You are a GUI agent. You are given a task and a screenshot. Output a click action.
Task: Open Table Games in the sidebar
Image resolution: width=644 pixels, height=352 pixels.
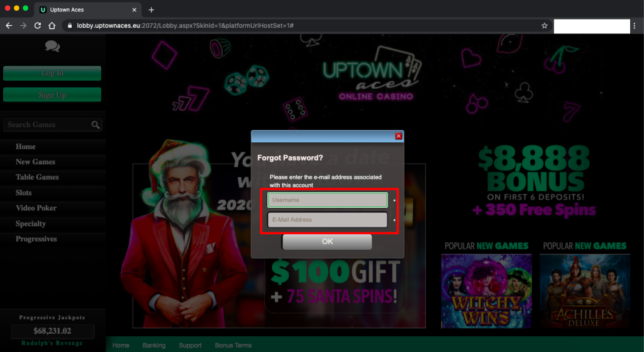[x=37, y=177]
